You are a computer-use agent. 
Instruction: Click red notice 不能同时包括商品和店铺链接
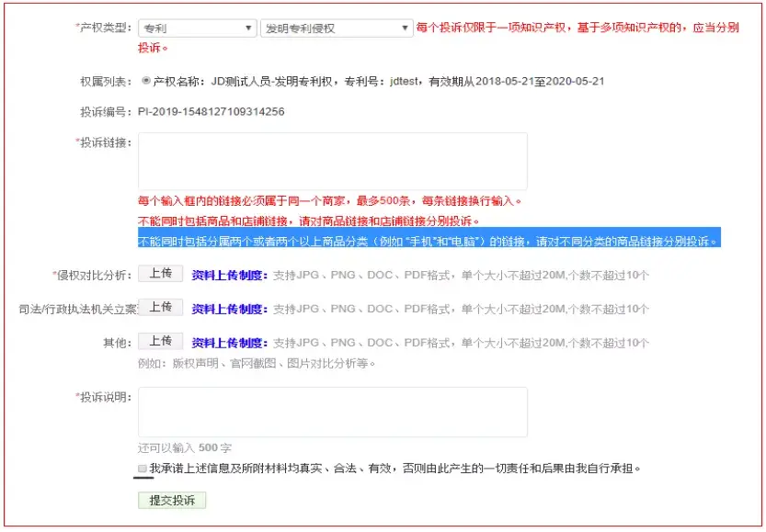point(309,221)
